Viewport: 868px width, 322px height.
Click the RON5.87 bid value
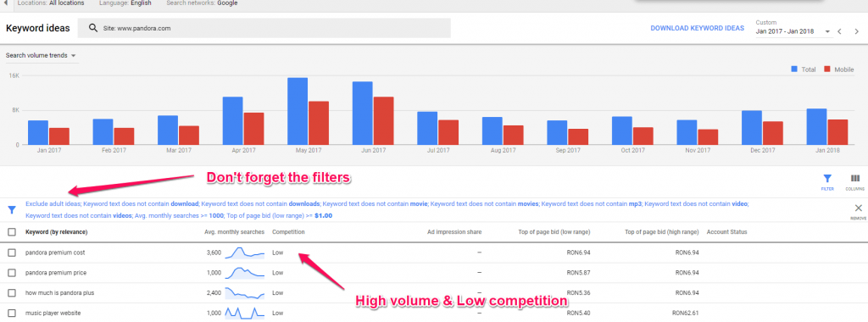pos(579,273)
